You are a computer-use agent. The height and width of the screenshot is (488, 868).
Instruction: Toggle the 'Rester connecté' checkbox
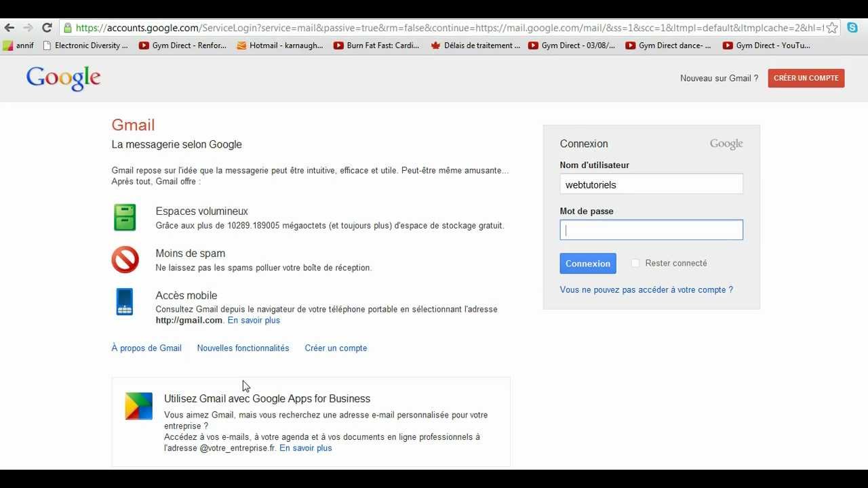point(635,263)
